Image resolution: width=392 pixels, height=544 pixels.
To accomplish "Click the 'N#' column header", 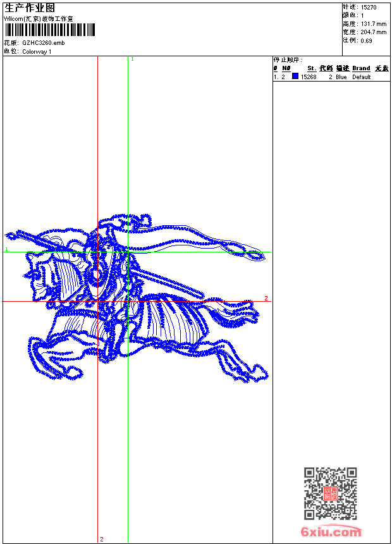I will click(x=286, y=68).
